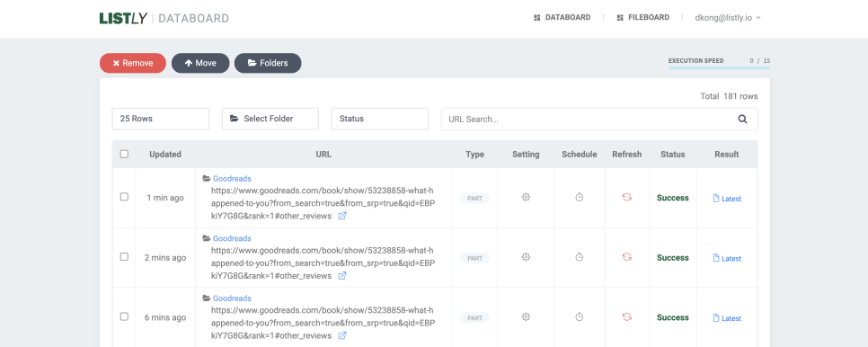Click the '6 mins ago' timestamp cell
Image resolution: width=868 pixels, height=347 pixels.
pyautogui.click(x=165, y=317)
